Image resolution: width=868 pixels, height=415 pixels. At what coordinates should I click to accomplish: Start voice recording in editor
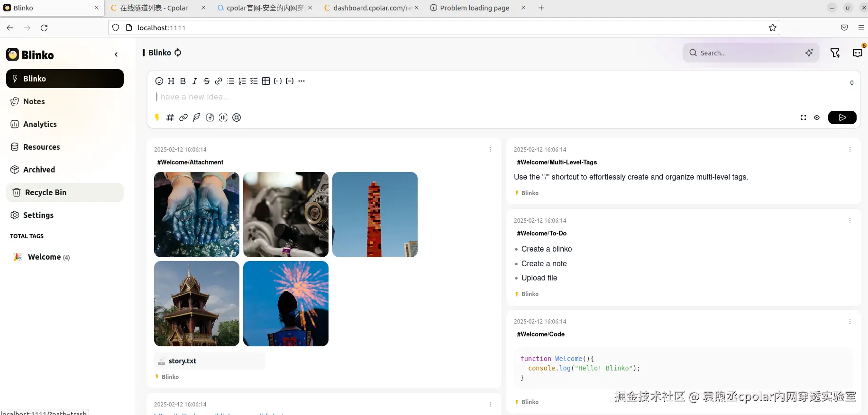223,117
